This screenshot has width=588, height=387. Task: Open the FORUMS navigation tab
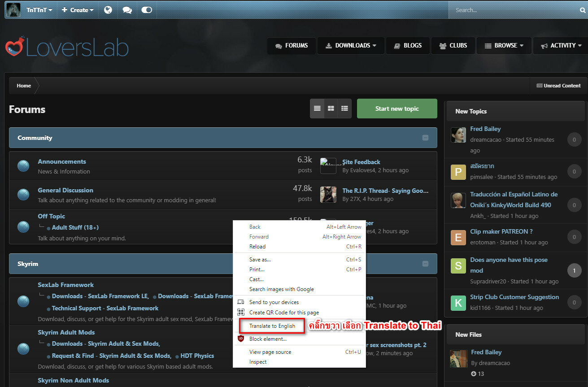click(x=292, y=46)
